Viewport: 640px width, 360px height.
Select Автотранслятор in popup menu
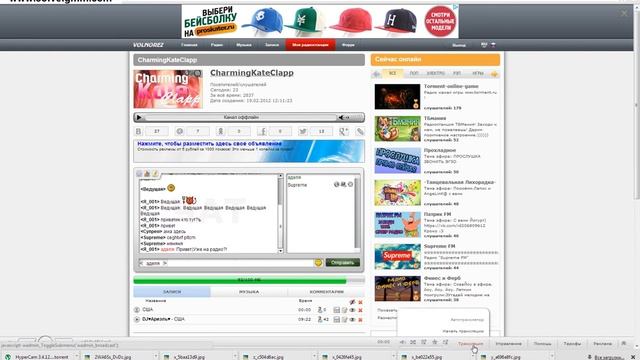[467, 320]
